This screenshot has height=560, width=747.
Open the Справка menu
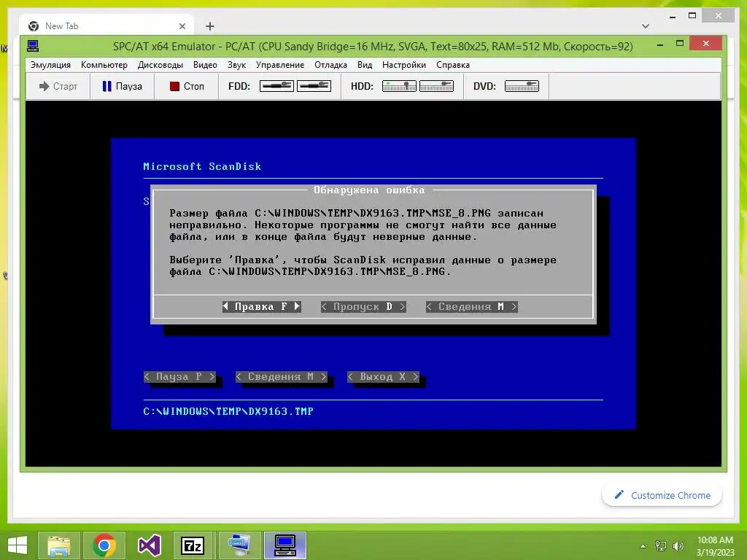pos(453,65)
